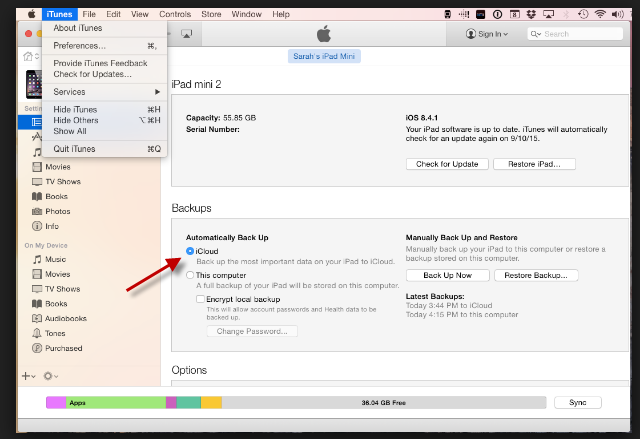Click the Sync button
The height and width of the screenshot is (439, 640).
point(578,403)
